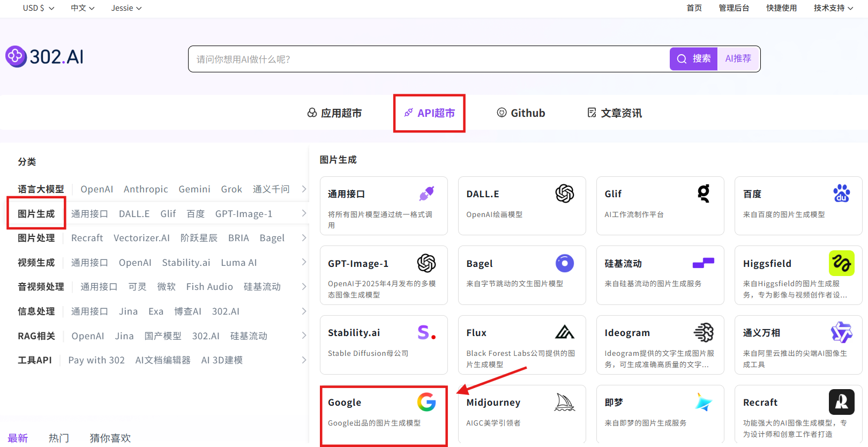The width and height of the screenshot is (868, 447).
Task: Click 博查AI under 信息处理
Action: 188,311
